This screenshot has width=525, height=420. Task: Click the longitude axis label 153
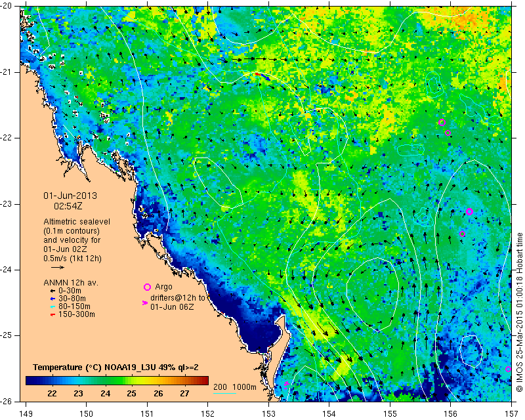tap(268, 414)
